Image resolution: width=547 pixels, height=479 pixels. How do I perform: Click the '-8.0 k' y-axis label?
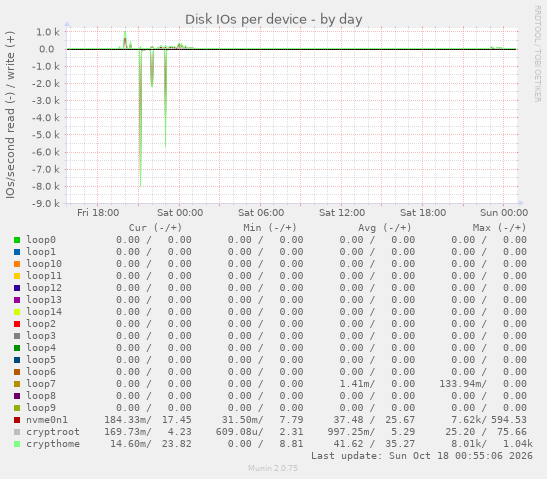(45, 186)
